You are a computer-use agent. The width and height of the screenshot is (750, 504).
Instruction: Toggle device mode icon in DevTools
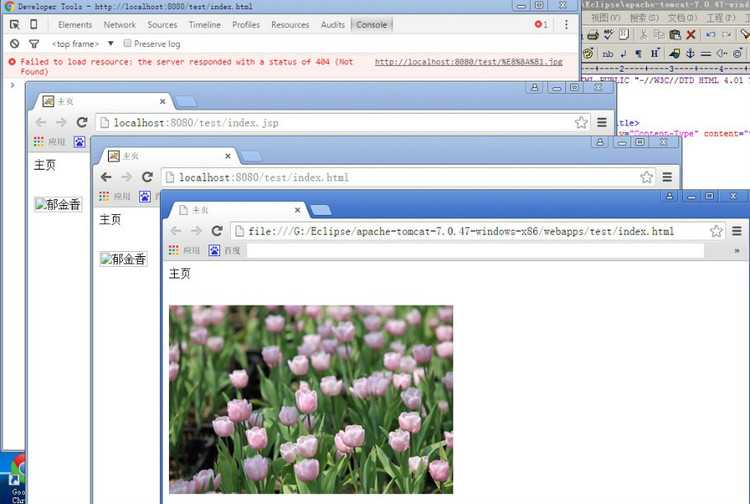(33, 24)
